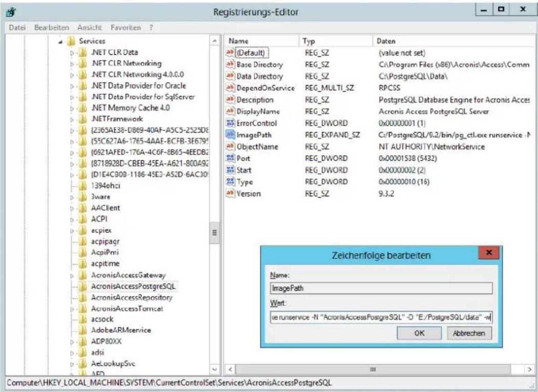Viewport: 538px width, 392px height.
Task: Click the AeLookupSvc folder icon
Action: coord(82,364)
